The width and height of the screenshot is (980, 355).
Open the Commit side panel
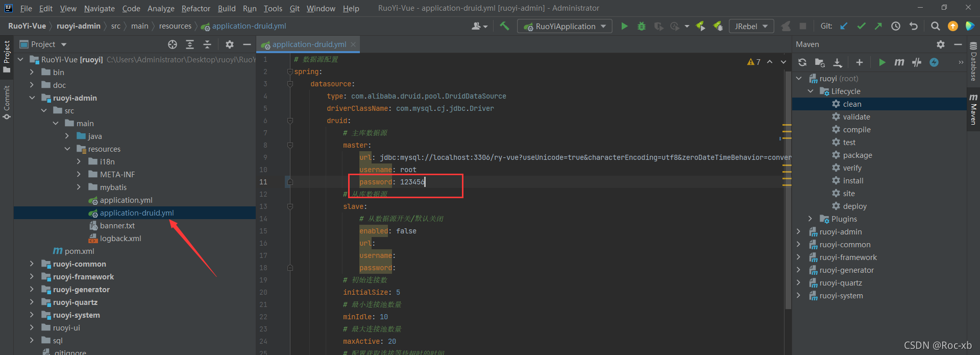[7, 103]
